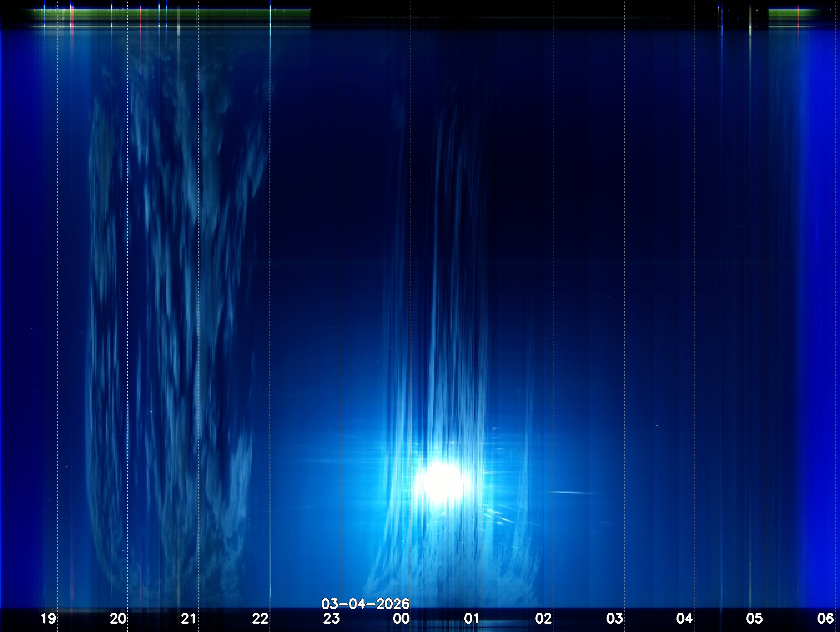Select the 21 hour marker
This screenshot has height=632, width=840.
188,619
